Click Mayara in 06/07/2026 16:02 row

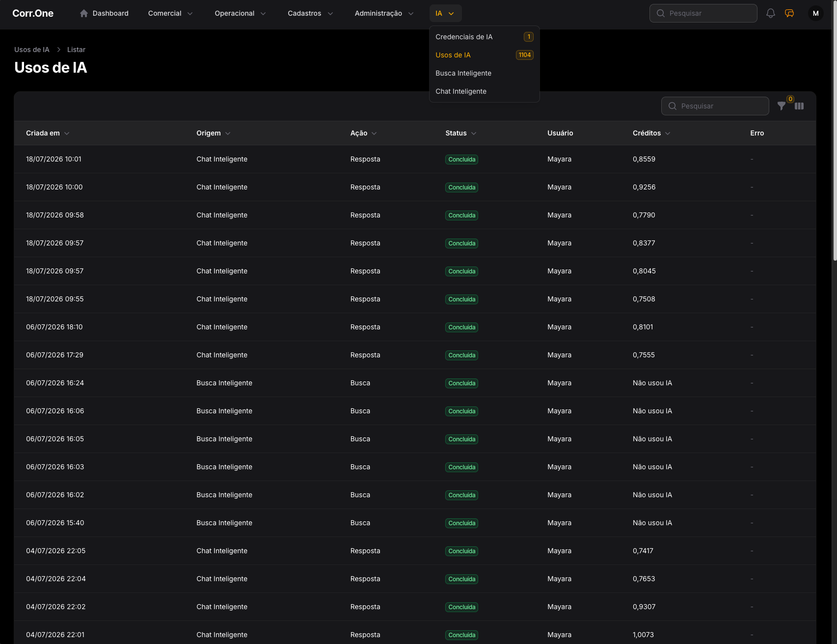pos(559,495)
